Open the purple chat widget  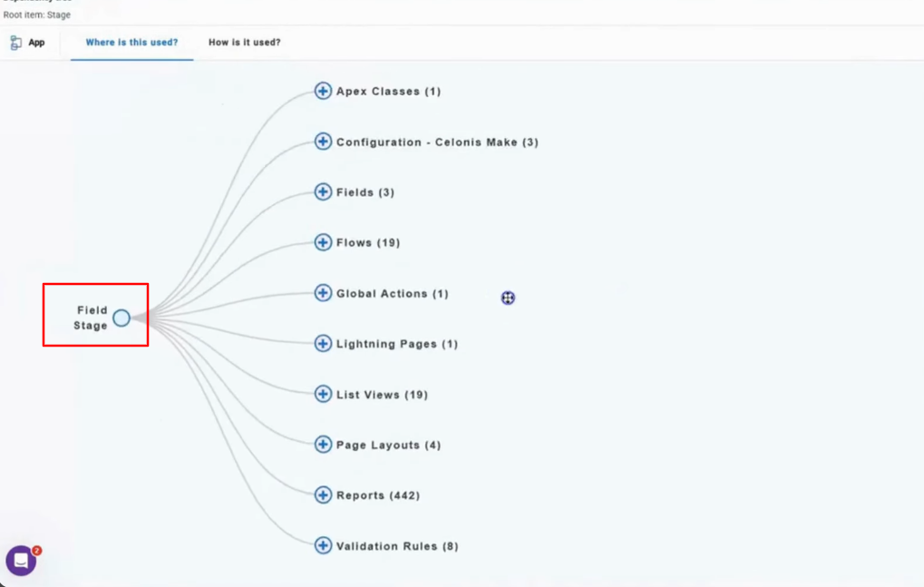pos(21,561)
